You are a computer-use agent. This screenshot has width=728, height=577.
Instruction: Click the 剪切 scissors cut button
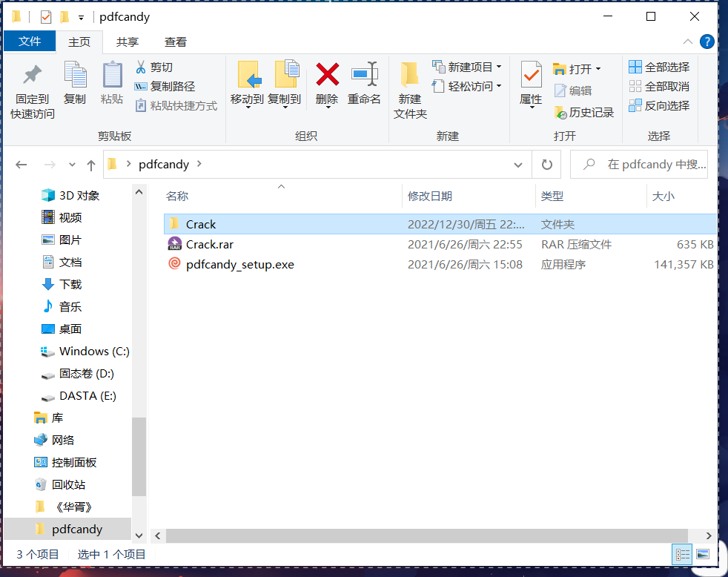(x=154, y=67)
